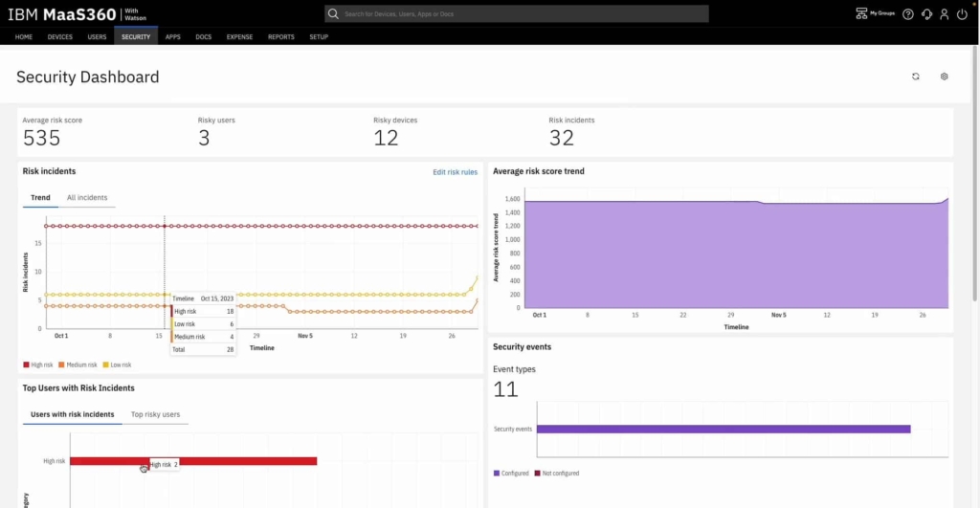Image resolution: width=980 pixels, height=508 pixels.
Task: Refresh the Security Dashboard
Action: 916,77
